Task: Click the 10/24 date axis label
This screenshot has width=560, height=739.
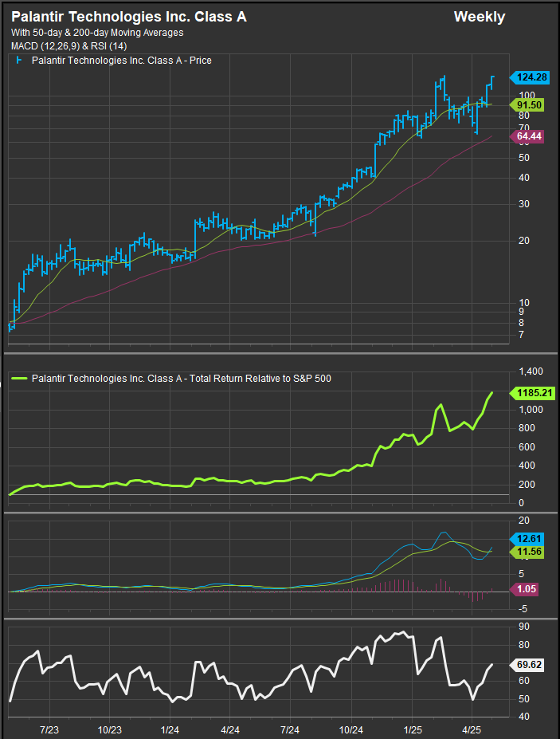Action: (x=351, y=730)
